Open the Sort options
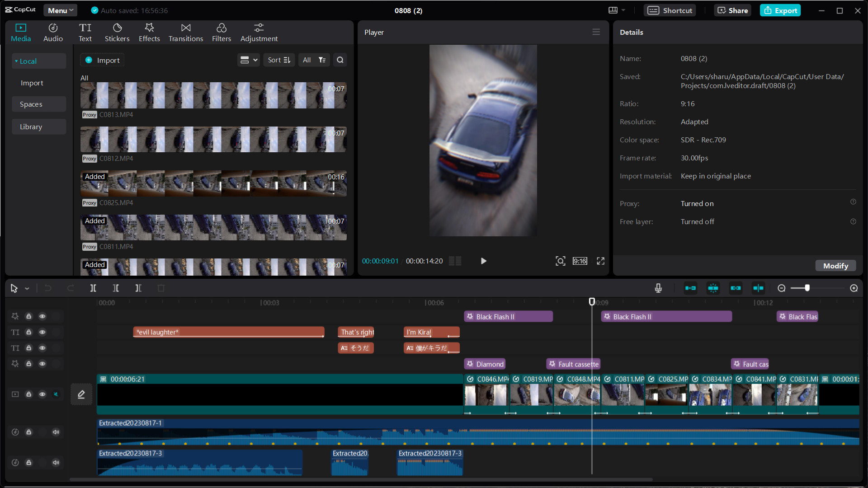 (x=279, y=60)
